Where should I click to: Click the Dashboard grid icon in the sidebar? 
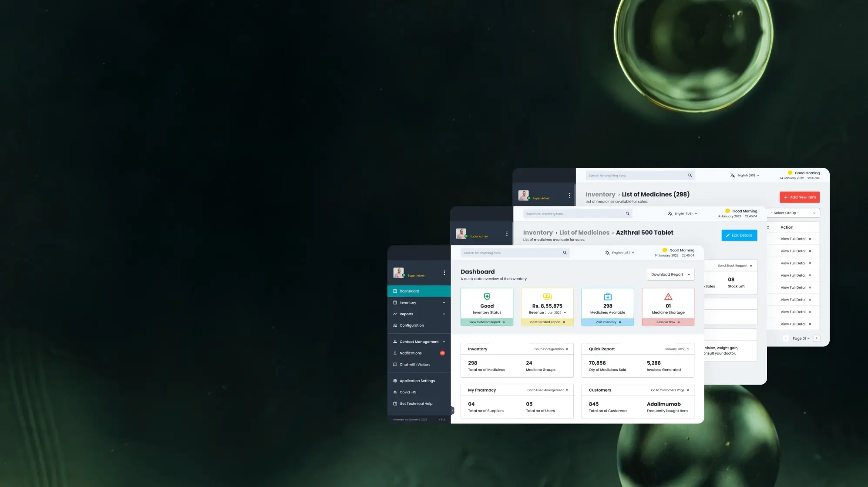pos(395,291)
